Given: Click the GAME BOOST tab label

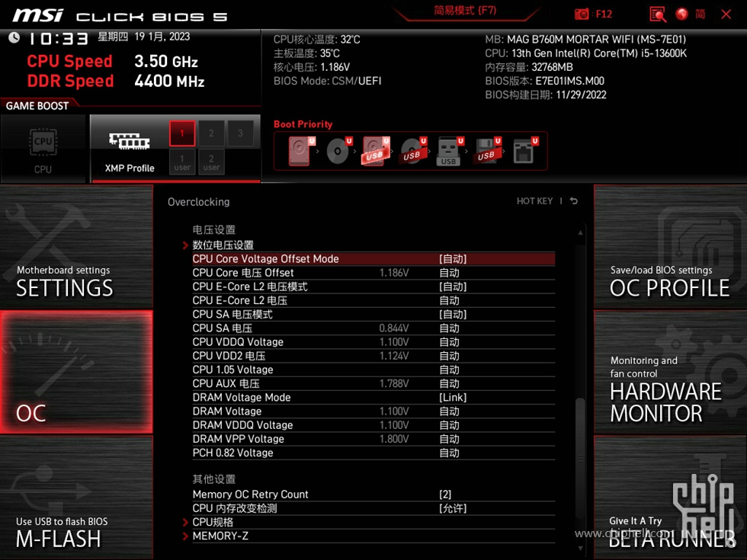Looking at the screenshot, I should [x=37, y=106].
